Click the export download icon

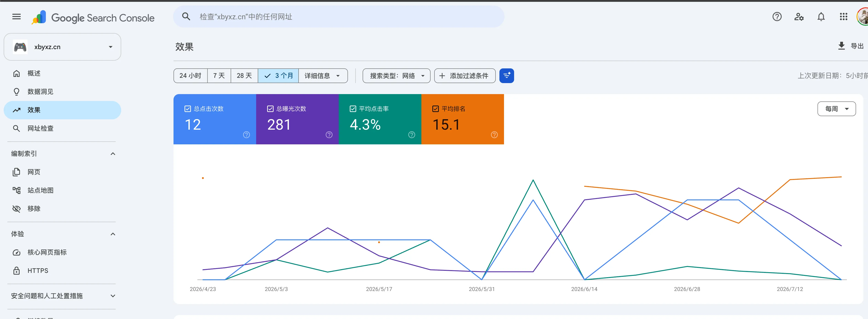[841, 46]
